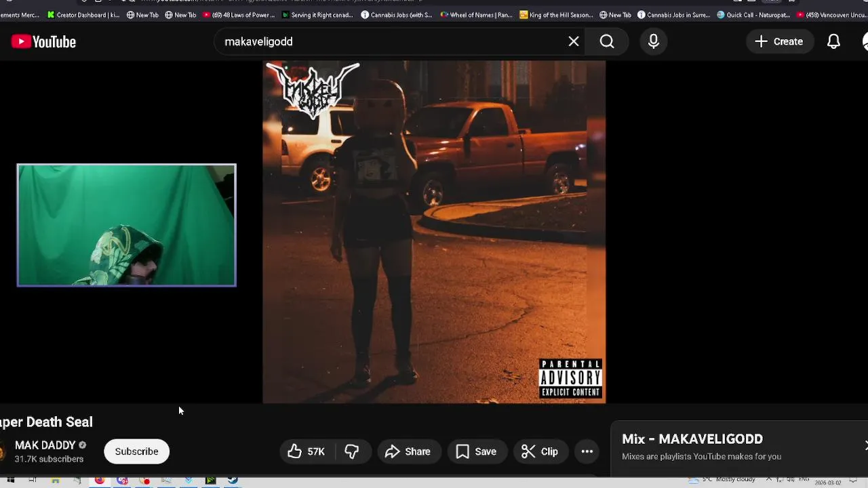Open the Create menu

point(779,41)
